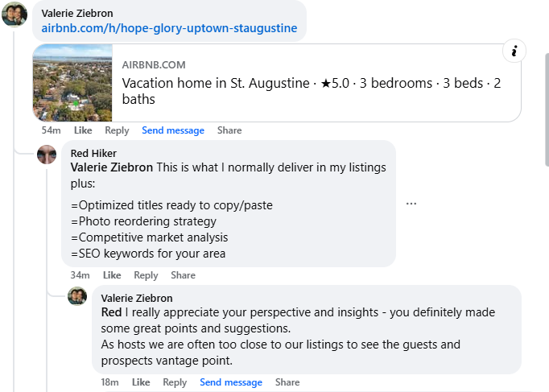Share Valerie's Airbnb link comment
This screenshot has height=392, width=549.
[x=229, y=130]
